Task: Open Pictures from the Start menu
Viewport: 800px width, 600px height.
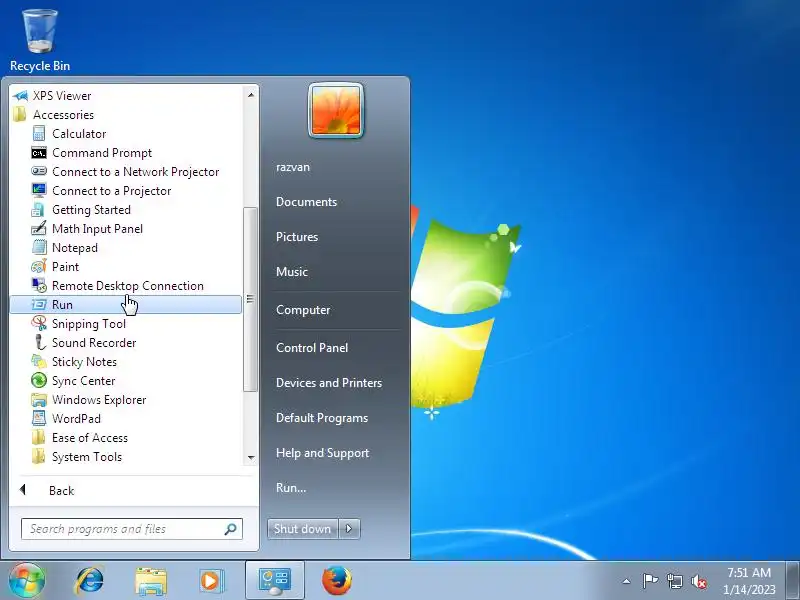Action: [297, 237]
